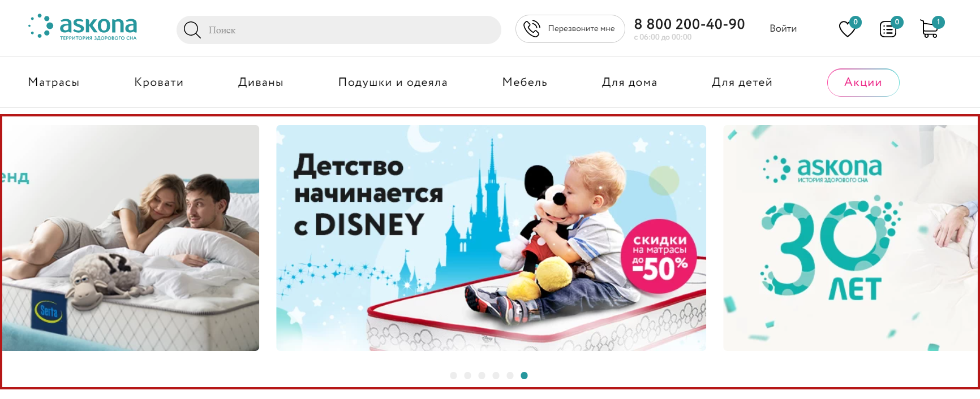Open the favorites heart icon

click(x=847, y=29)
